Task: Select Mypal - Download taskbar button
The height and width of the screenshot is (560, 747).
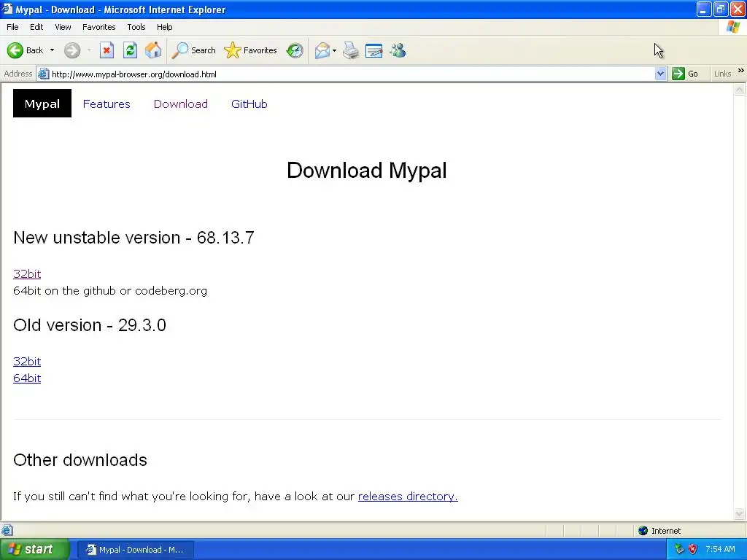Action: [135, 550]
